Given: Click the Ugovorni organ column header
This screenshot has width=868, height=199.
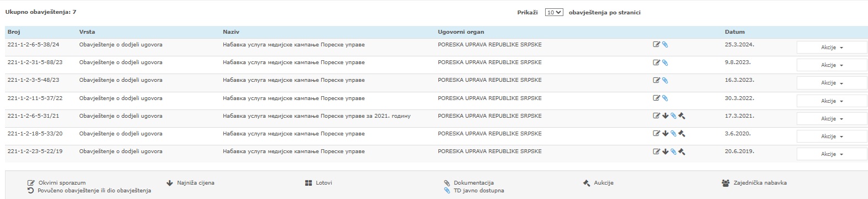Looking at the screenshot, I should (x=461, y=32).
